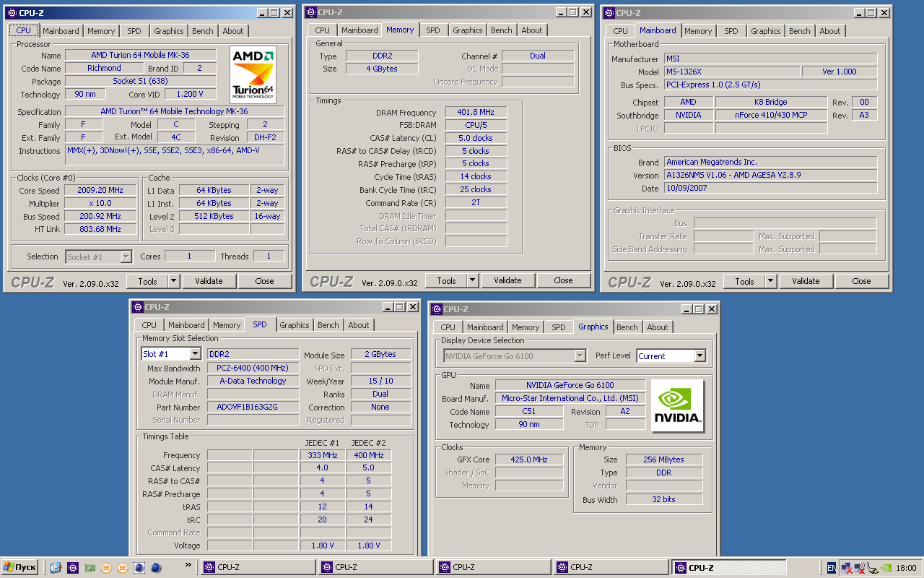
Task: Switch to Mainboard tab in the CPU window
Action: click(x=61, y=31)
